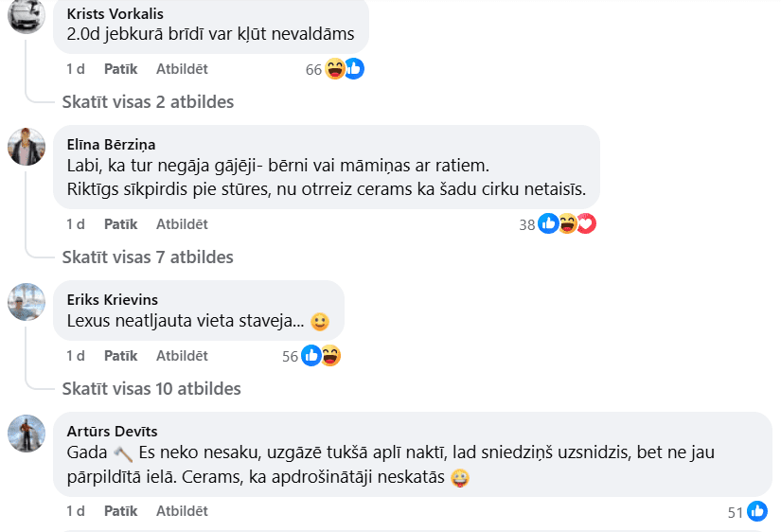Click Atbildēt under Eriks Krievins's comment
The height and width of the screenshot is (532, 781).
click(182, 356)
